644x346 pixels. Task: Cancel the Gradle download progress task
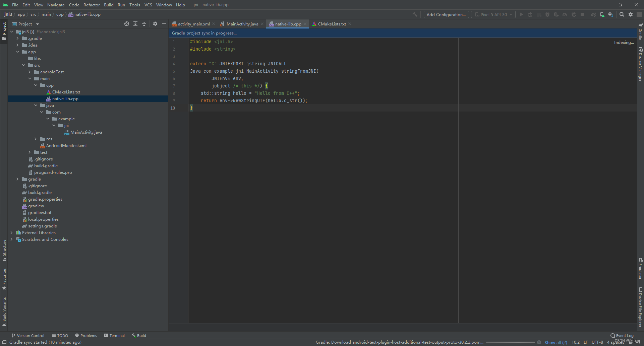click(539, 342)
